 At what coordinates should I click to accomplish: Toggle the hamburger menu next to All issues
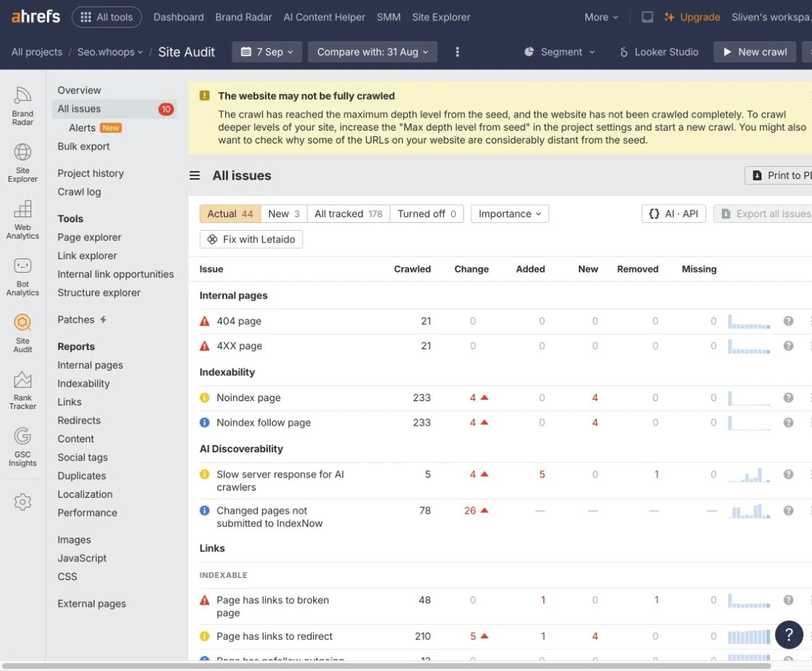(x=195, y=175)
